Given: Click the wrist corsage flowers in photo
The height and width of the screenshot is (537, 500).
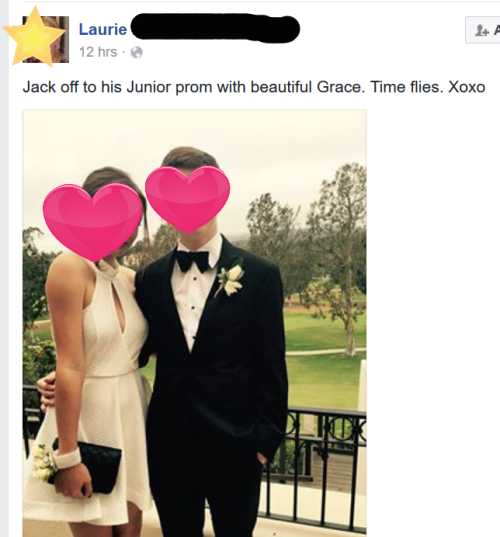Looking at the screenshot, I should tap(43, 462).
